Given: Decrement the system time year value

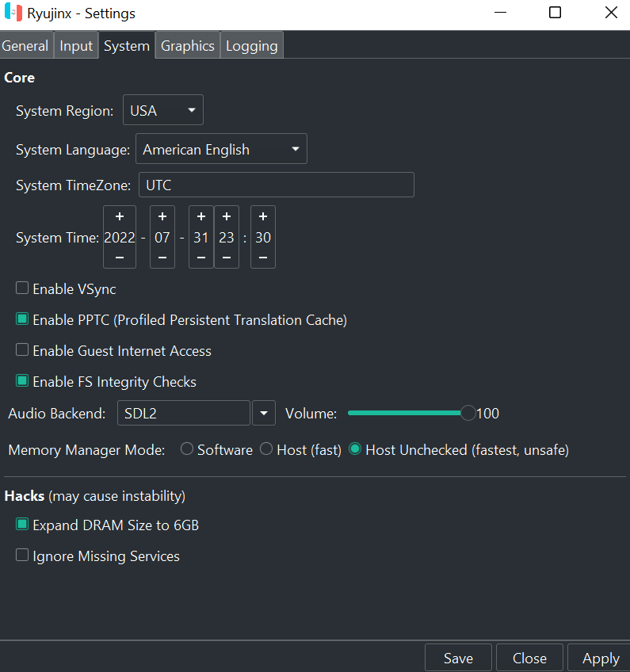Looking at the screenshot, I should click(120, 258).
